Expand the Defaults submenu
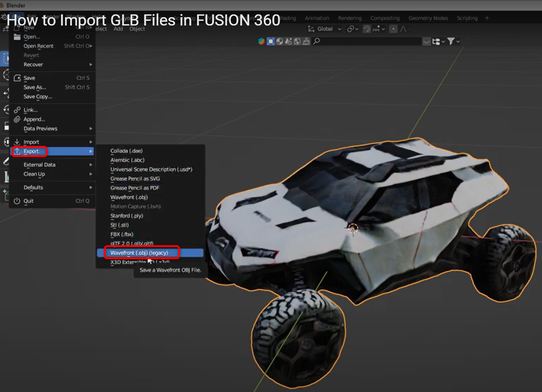The width and height of the screenshot is (542, 392). click(x=52, y=187)
